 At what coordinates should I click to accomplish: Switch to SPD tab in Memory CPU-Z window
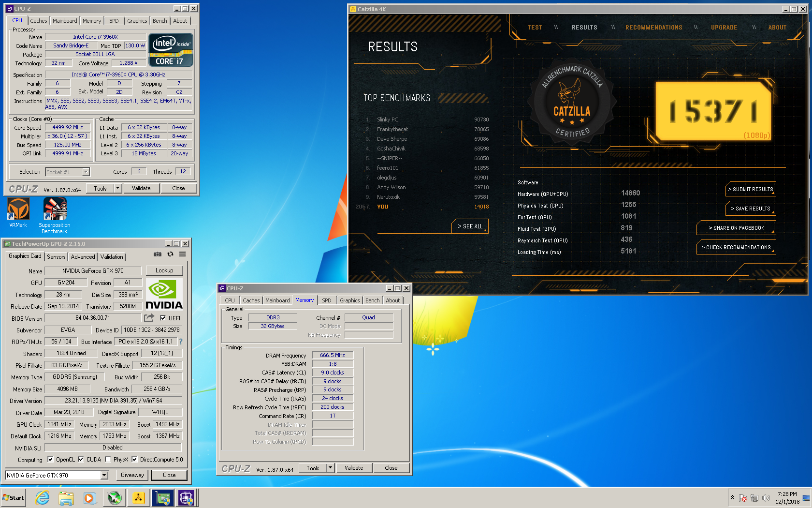click(327, 300)
